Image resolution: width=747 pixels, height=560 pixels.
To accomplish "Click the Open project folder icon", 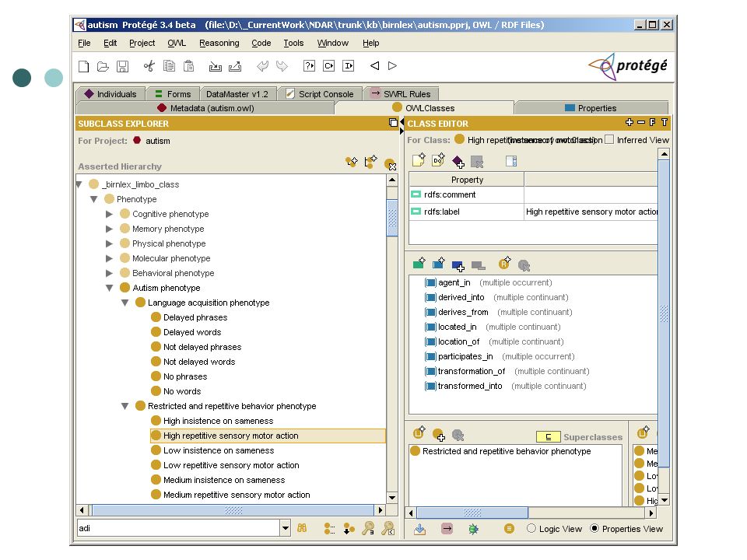I will [x=103, y=66].
